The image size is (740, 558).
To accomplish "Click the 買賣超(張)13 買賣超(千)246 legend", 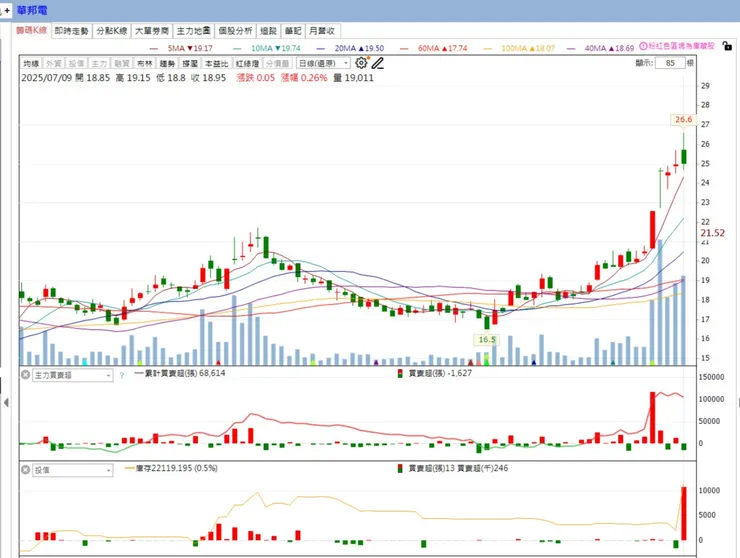I will pos(453,468).
